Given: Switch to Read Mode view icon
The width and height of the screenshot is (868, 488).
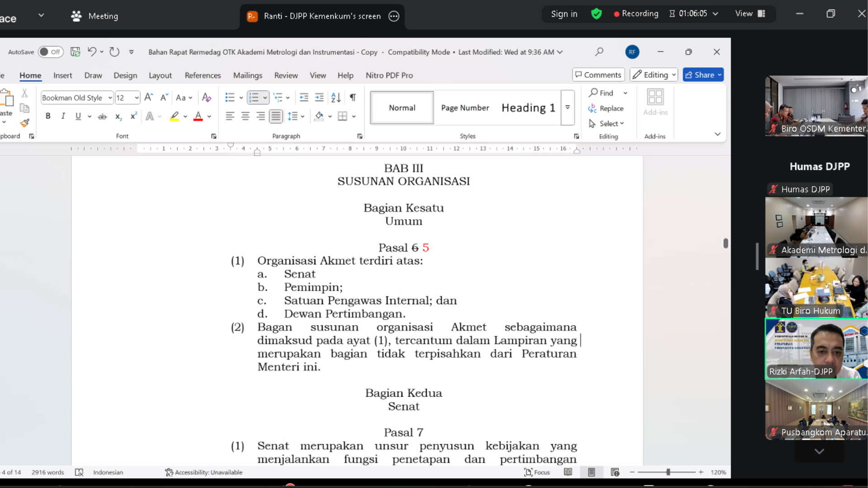Looking at the screenshot, I should (568, 472).
